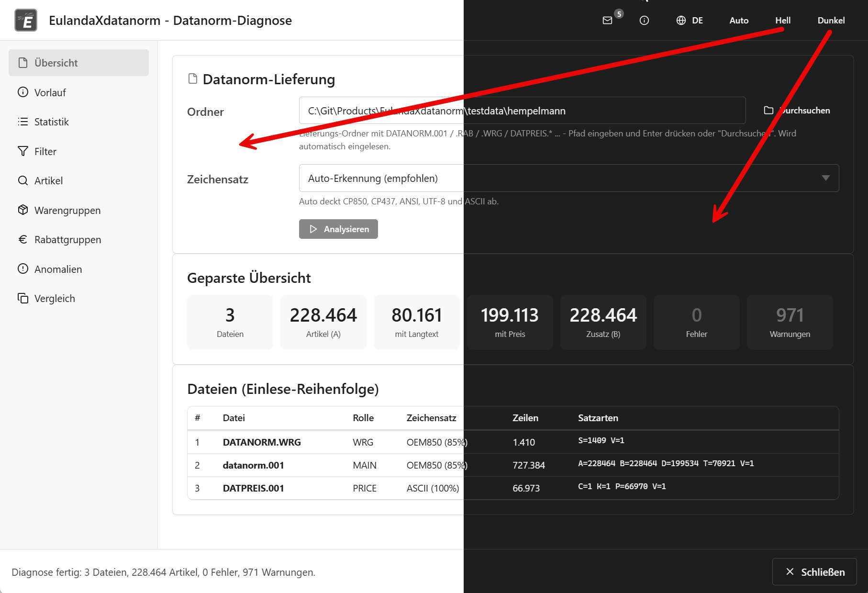Select the Auto theme option
868x593 pixels.
739,20
